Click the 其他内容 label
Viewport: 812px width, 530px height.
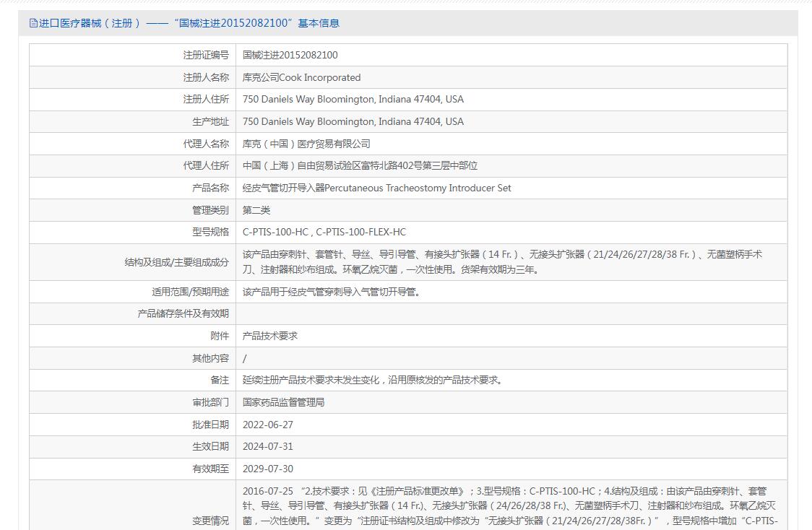(x=210, y=357)
